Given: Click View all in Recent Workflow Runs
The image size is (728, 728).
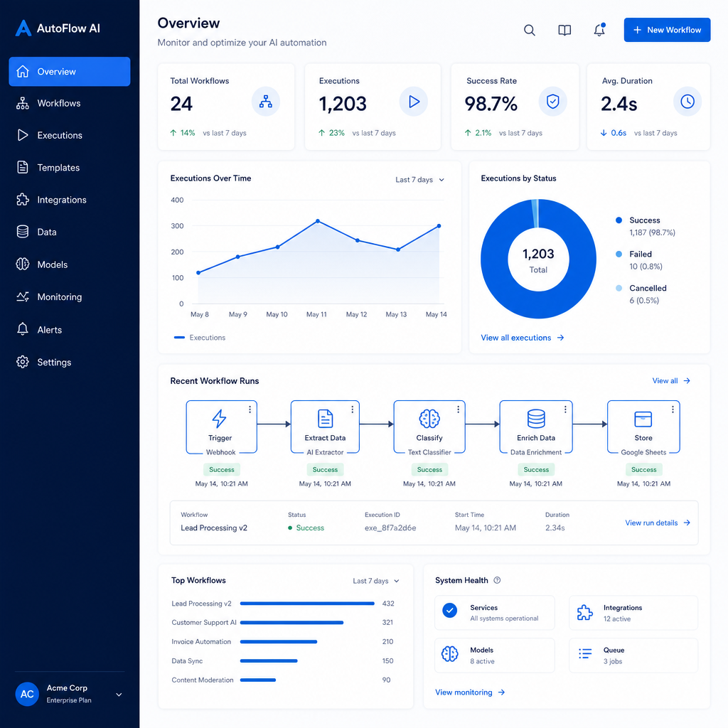Looking at the screenshot, I should (671, 381).
